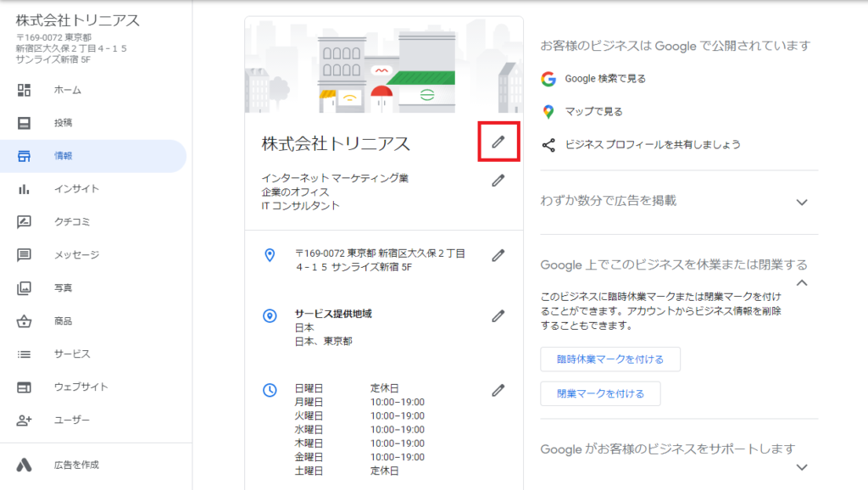Click the ホーム dashboard icon in sidebar
The height and width of the screenshot is (490, 868).
point(24,90)
